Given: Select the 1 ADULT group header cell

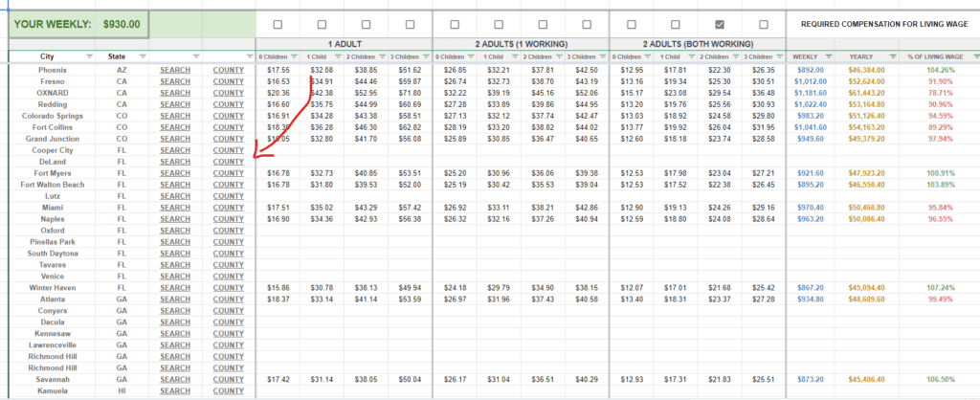Looking at the screenshot, I should pos(344,43).
